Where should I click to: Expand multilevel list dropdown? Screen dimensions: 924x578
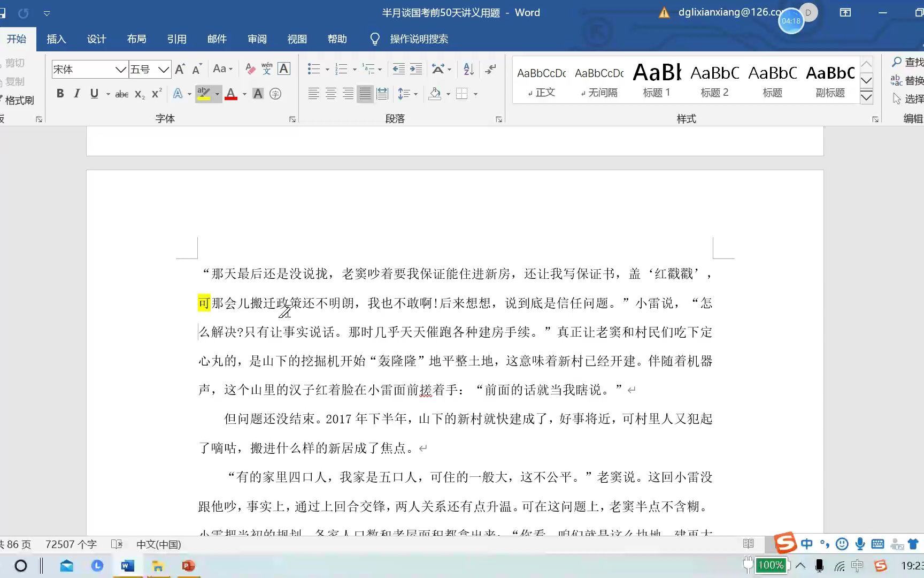pos(380,70)
